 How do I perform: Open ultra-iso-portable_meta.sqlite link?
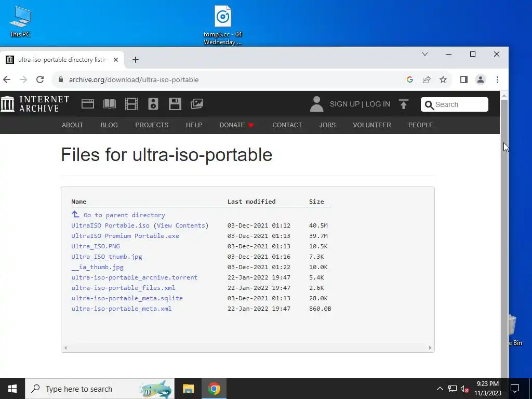pos(127,298)
